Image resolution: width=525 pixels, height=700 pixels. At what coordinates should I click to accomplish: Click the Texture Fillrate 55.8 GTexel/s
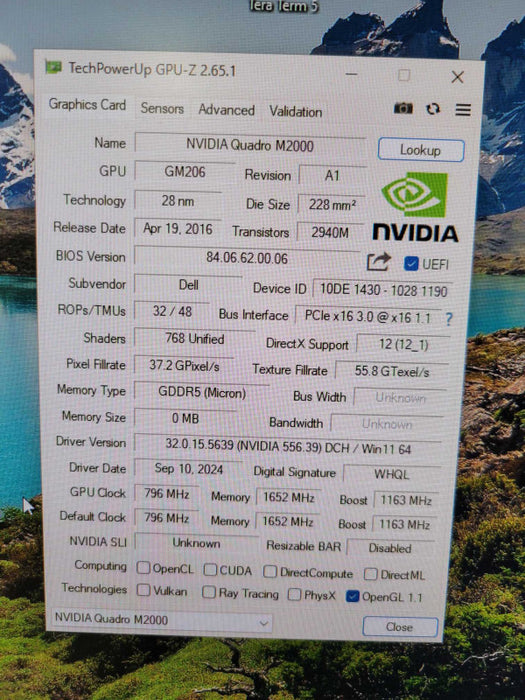click(x=392, y=371)
